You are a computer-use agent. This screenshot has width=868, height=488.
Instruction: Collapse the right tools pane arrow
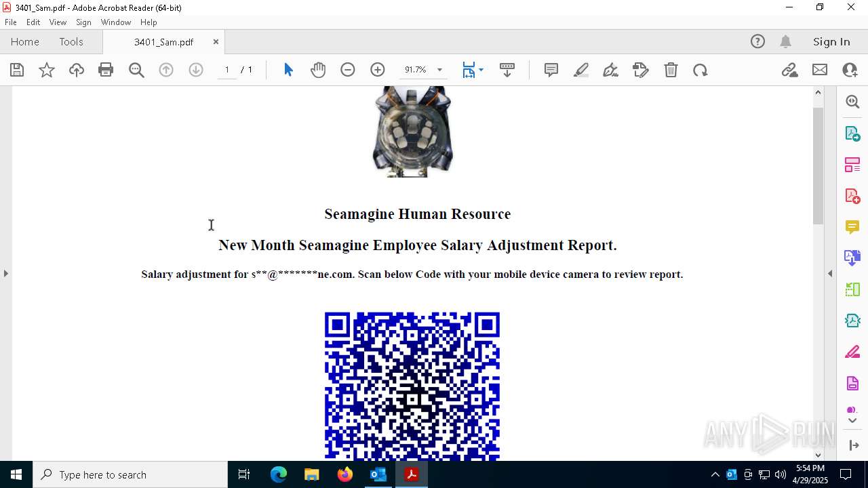tap(830, 273)
